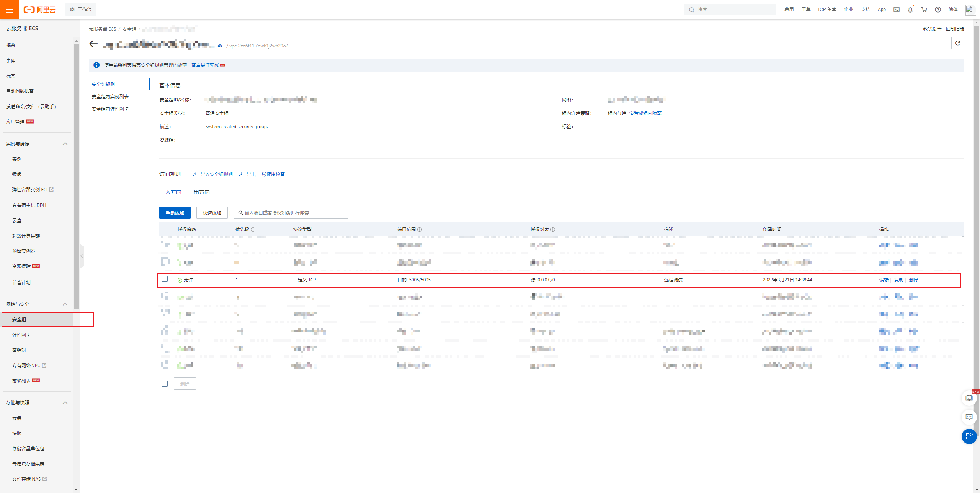Collapse the 存储与快照 sidebar section

(65, 403)
